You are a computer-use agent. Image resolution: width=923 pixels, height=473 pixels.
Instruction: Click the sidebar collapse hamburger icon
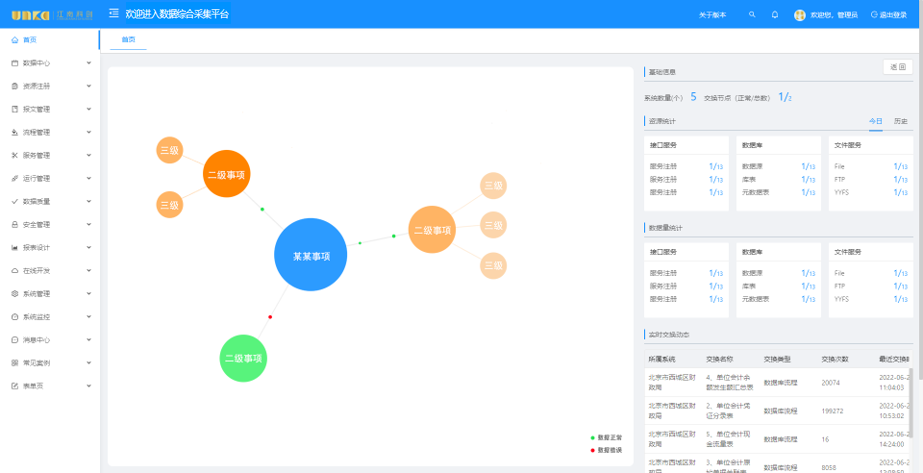point(114,14)
